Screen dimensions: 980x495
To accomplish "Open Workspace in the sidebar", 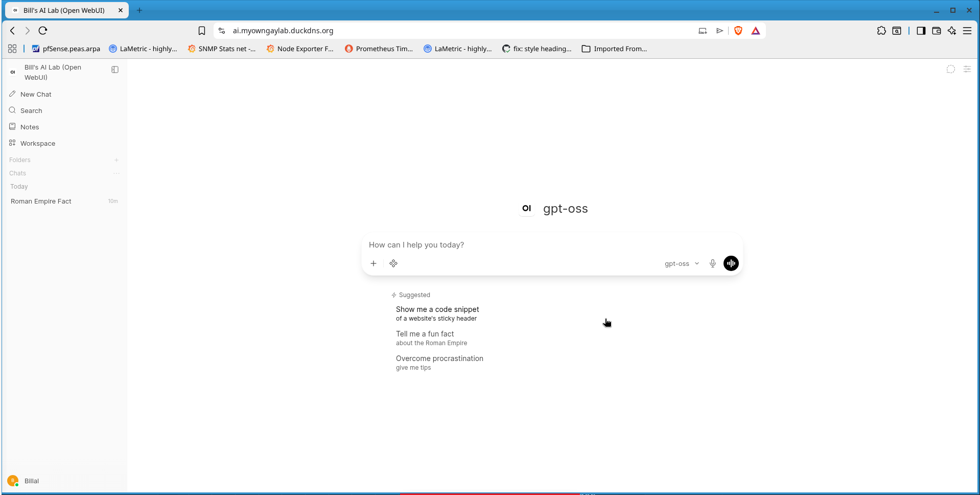I will tap(64, 143).
